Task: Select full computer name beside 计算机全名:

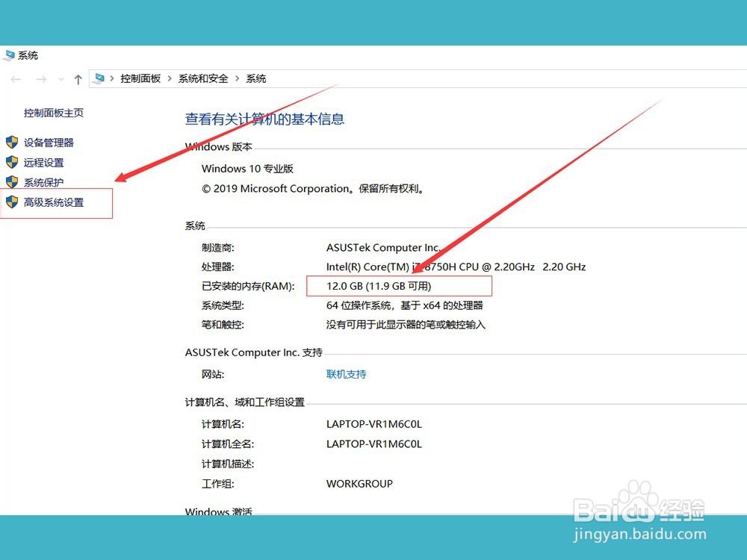Action: [374, 444]
